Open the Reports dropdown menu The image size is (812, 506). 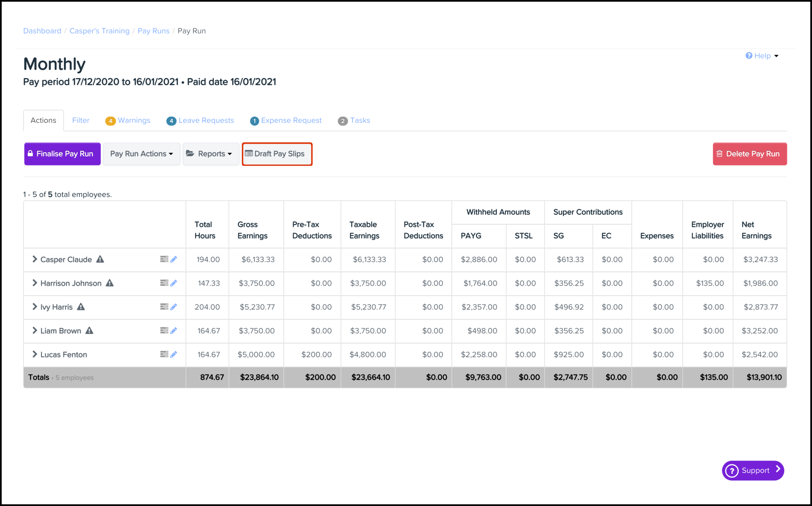pyautogui.click(x=210, y=154)
